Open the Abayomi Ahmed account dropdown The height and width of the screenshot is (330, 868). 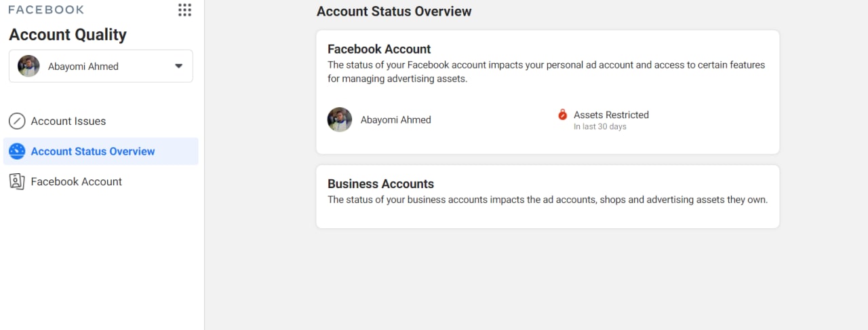click(101, 66)
